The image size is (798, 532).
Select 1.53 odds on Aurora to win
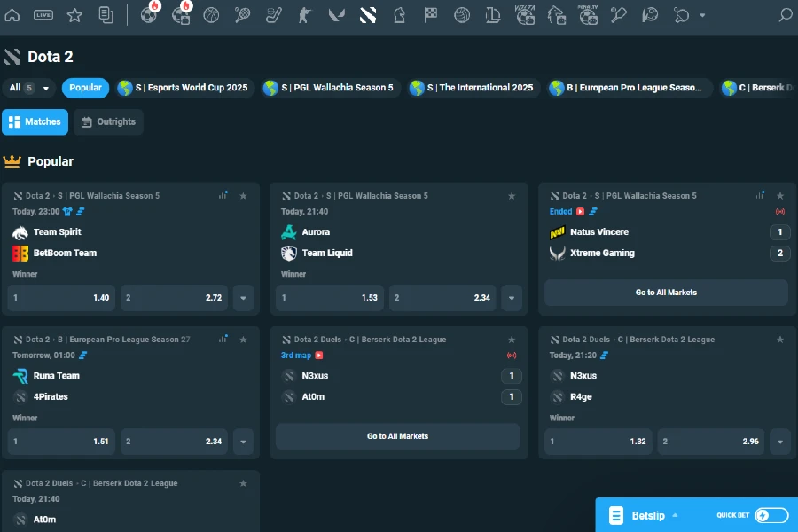pyautogui.click(x=329, y=298)
